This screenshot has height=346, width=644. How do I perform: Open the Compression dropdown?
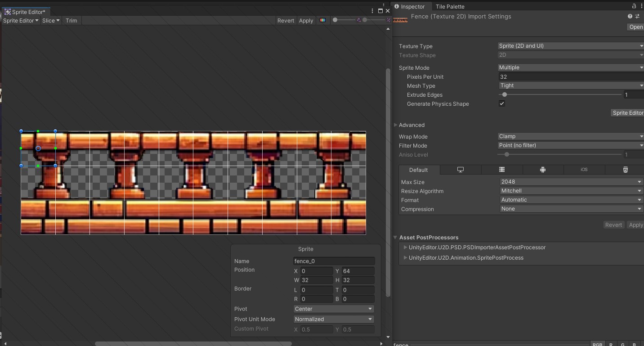pos(570,208)
